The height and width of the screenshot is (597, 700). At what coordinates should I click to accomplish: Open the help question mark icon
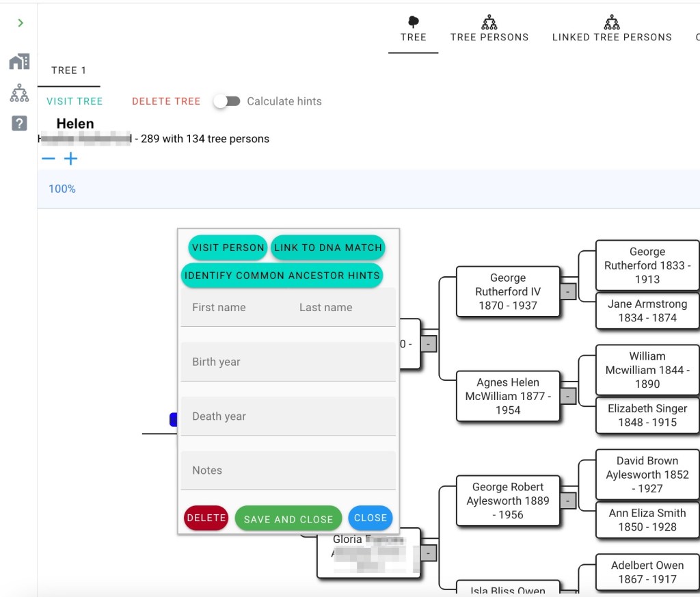(19, 124)
